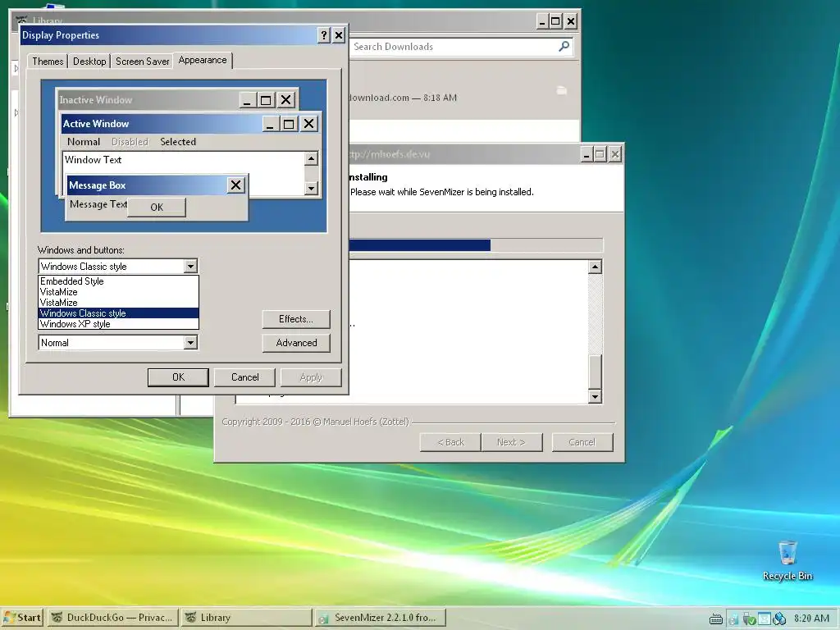This screenshot has width=840, height=630.
Task: Click the Window Text scroll up arrow
Action: click(311, 158)
